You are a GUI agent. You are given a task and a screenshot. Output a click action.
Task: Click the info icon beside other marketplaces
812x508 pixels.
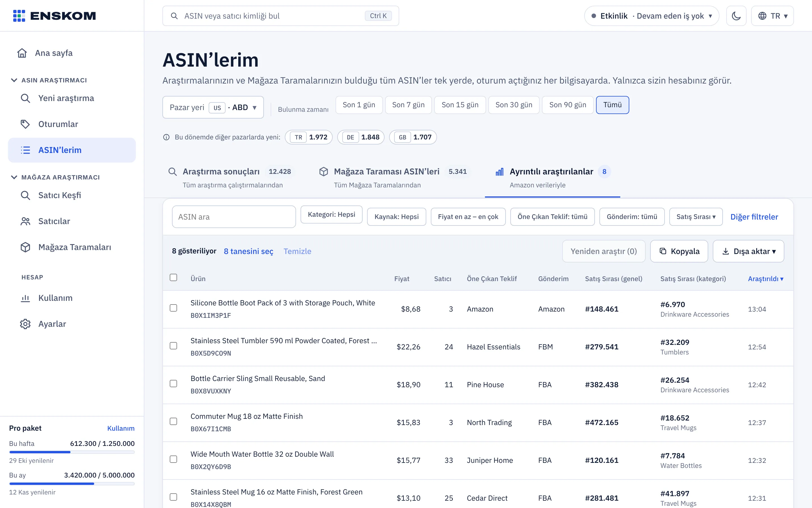[166, 137]
